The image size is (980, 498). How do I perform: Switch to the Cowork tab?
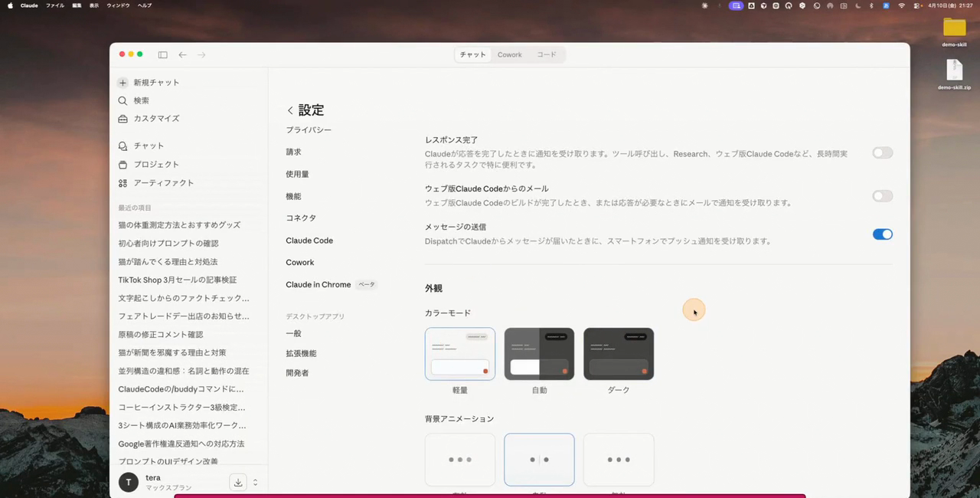(x=509, y=54)
